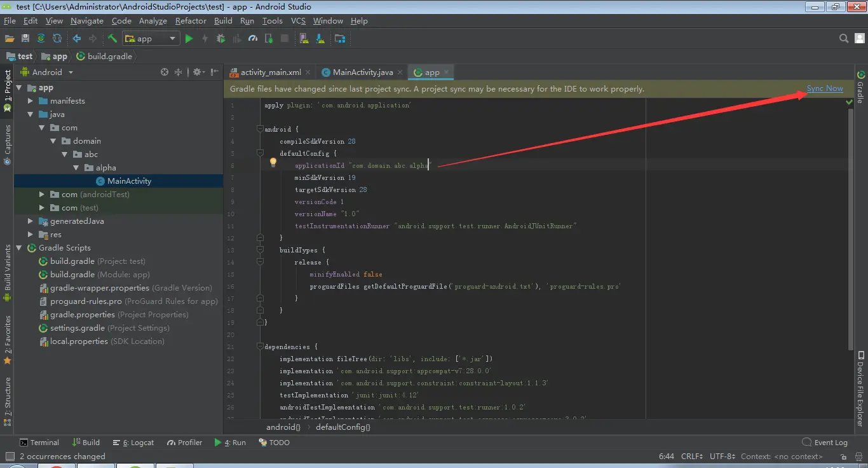Click the app breadcrumb in navigation bar

pyautogui.click(x=55, y=56)
